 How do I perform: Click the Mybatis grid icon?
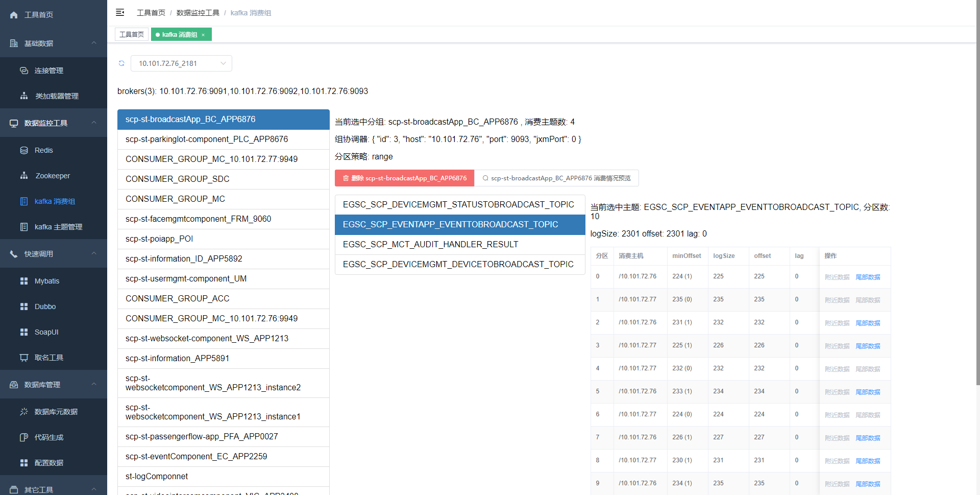24,281
